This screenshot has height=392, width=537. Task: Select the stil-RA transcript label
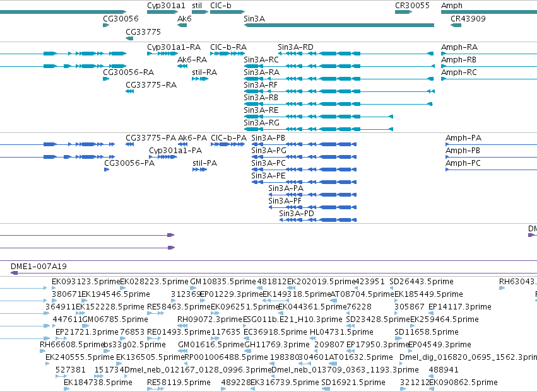[x=205, y=72]
